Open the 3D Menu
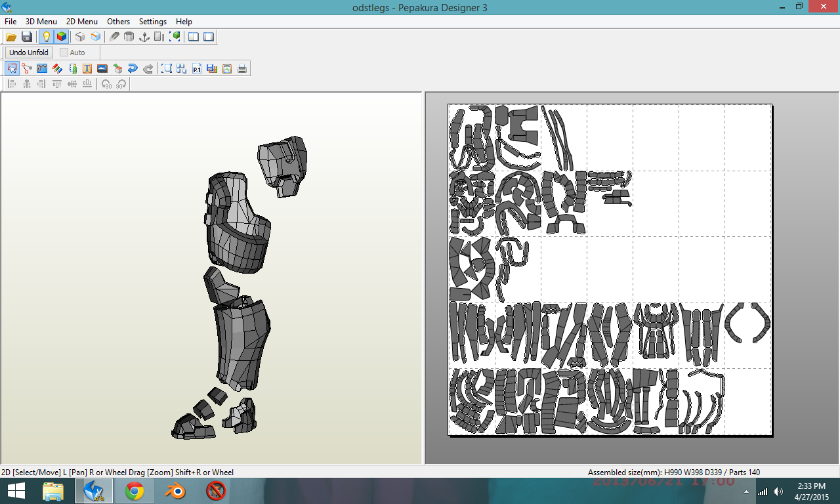 tap(41, 22)
